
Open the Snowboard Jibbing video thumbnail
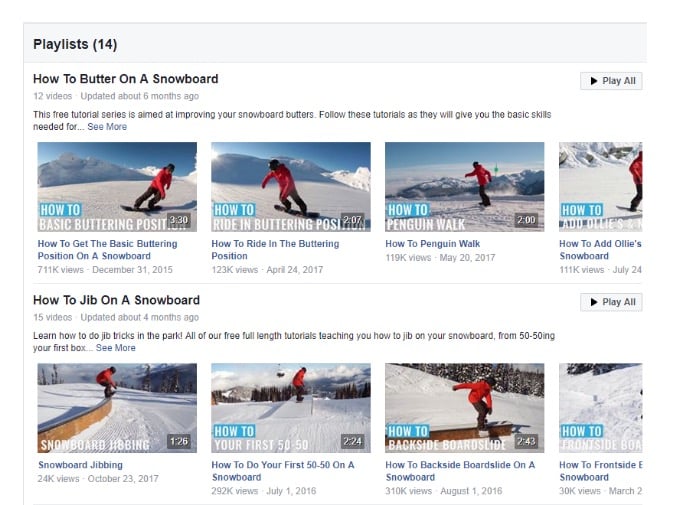point(117,407)
